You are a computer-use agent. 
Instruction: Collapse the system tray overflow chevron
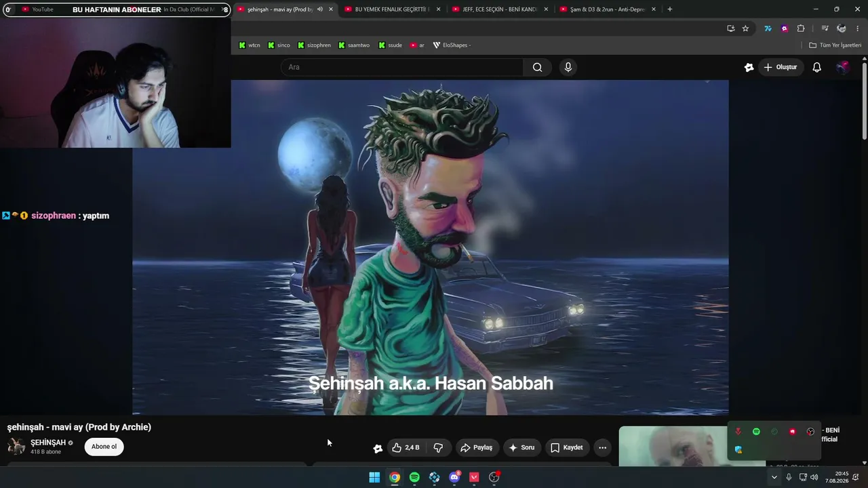coord(774,477)
